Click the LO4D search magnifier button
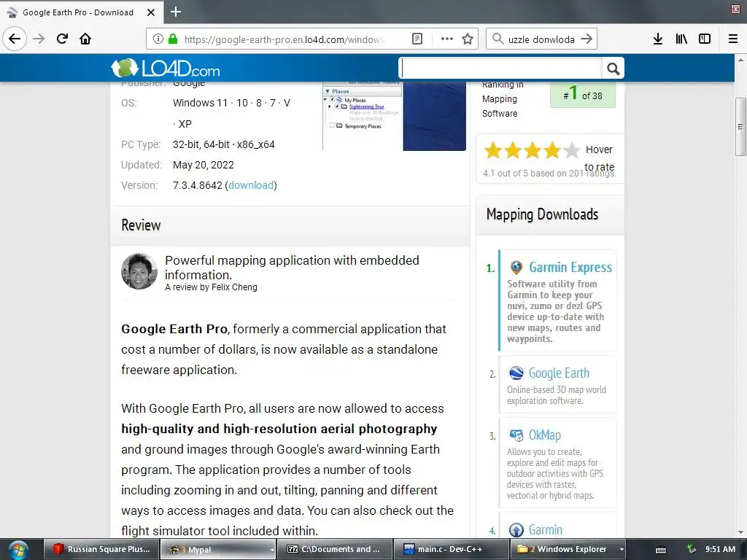Screen dimensions: 747x560 pyautogui.click(x=613, y=69)
